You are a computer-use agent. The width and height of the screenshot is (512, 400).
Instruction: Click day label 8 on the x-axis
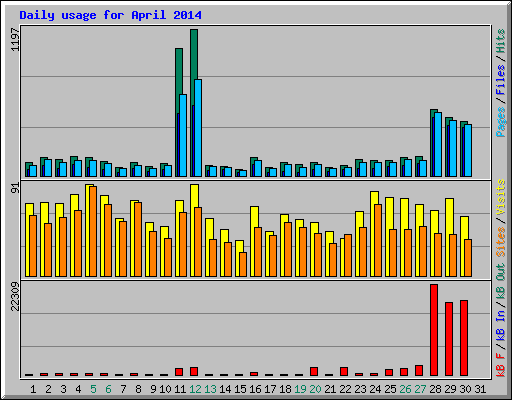[x=138, y=389]
